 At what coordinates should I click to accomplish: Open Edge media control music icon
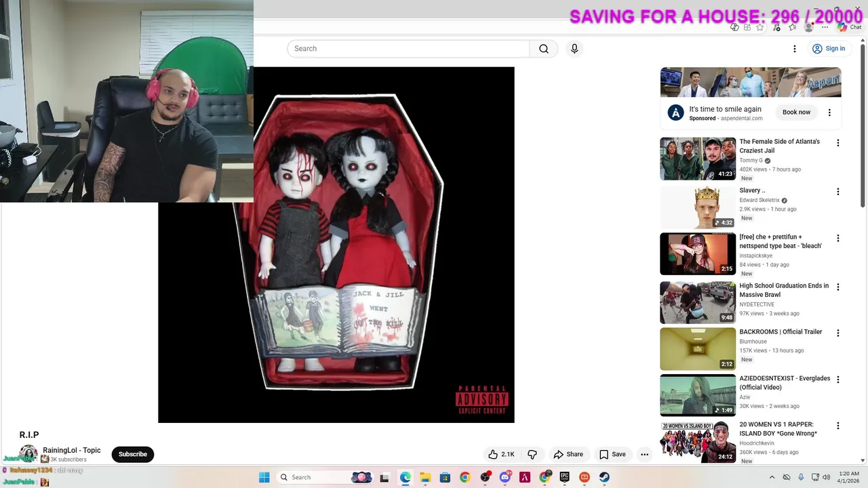coord(776,27)
